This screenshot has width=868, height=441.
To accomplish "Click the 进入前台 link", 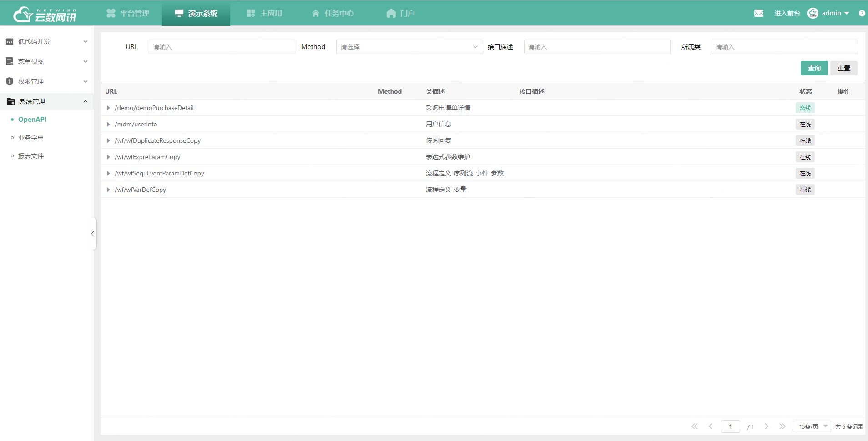I will (787, 13).
